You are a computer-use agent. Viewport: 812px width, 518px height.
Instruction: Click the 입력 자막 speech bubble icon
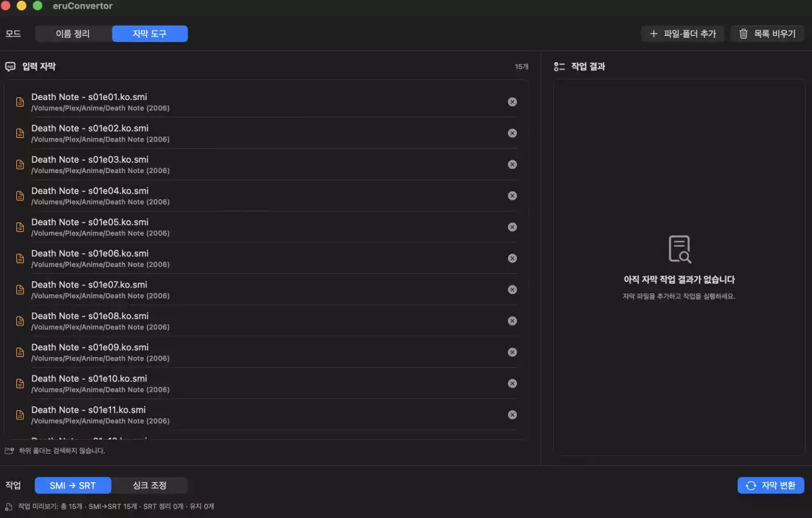10,67
